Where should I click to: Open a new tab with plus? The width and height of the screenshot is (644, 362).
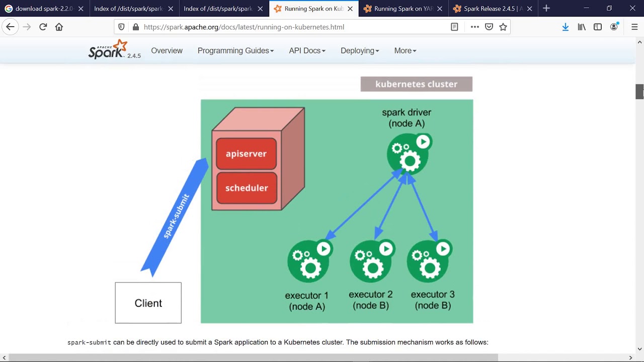coord(546,9)
